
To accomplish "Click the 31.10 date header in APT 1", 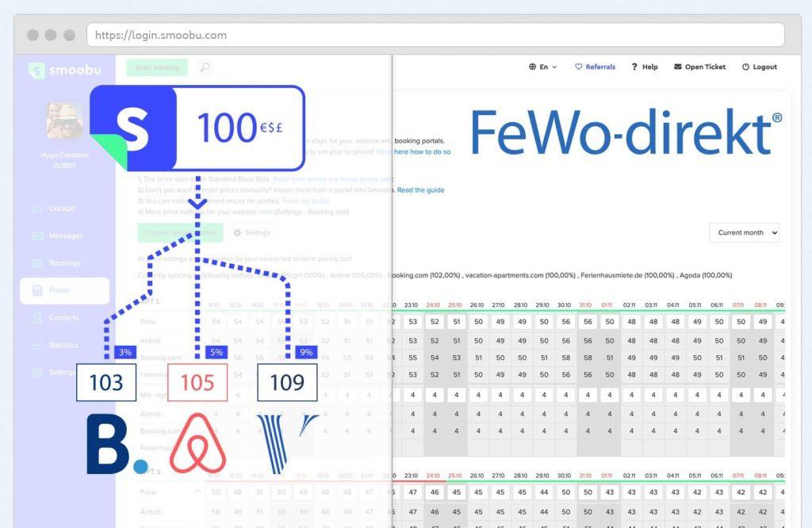I will pyautogui.click(x=585, y=305).
